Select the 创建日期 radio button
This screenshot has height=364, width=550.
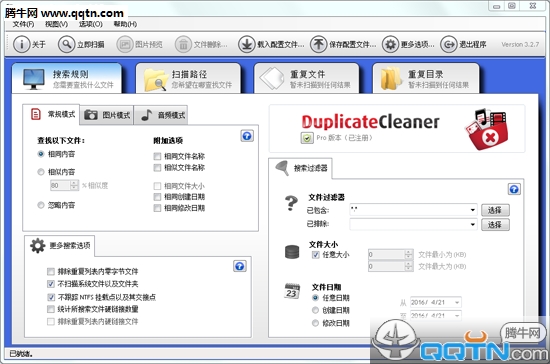[315, 310]
